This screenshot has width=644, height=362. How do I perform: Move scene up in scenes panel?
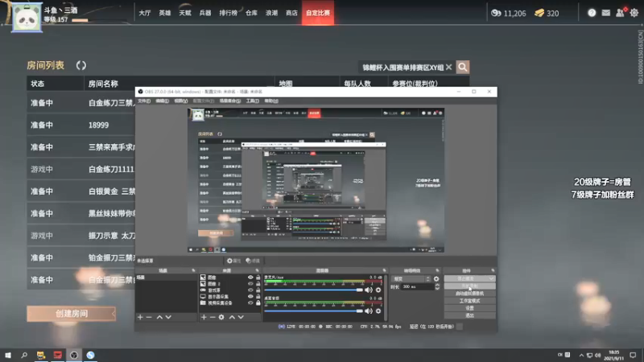[x=159, y=317]
